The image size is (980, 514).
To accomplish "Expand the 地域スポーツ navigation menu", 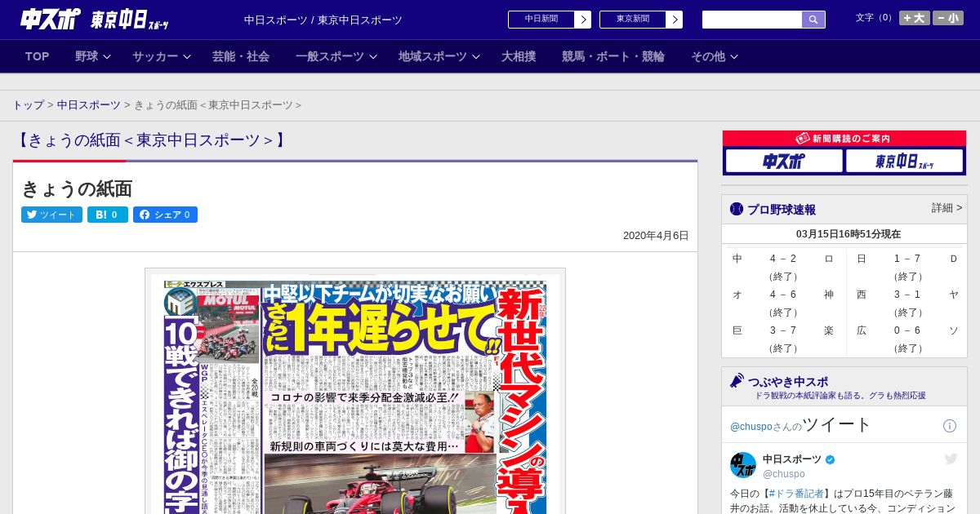I will pos(439,56).
